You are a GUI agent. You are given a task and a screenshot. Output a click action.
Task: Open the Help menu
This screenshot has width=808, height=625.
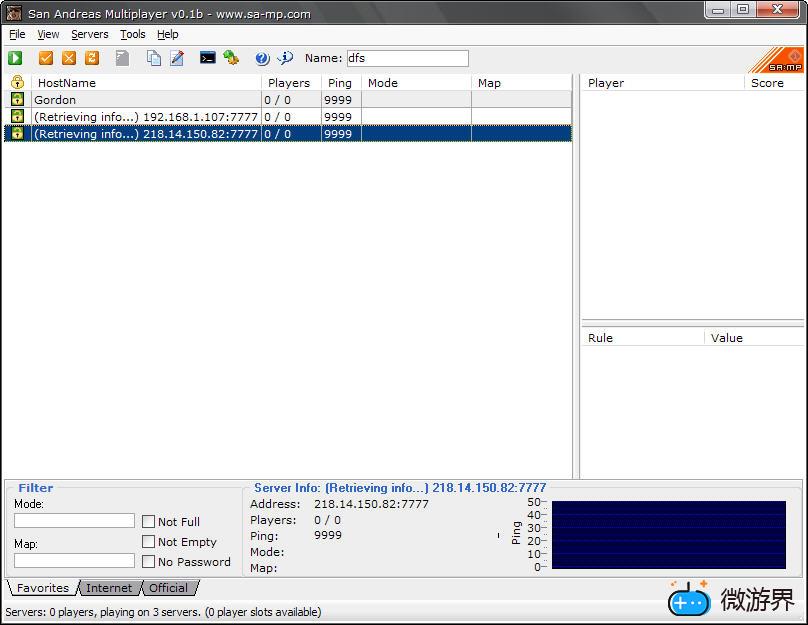point(167,34)
